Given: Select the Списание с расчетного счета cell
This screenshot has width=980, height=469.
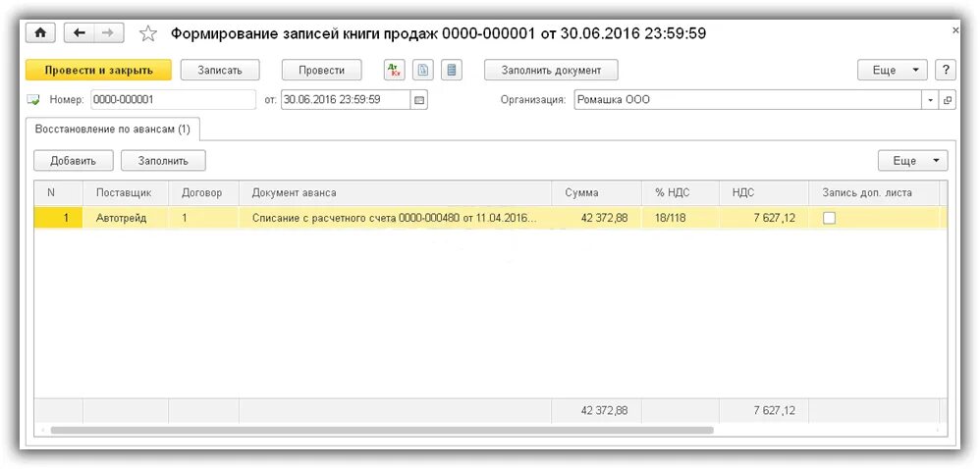Looking at the screenshot, I should [x=395, y=218].
